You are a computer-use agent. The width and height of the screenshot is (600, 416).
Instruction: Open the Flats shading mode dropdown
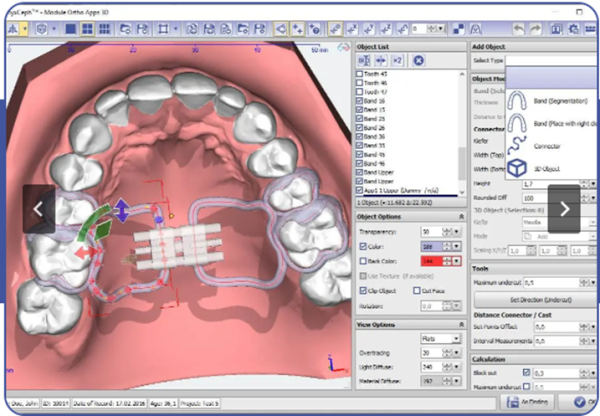click(456, 339)
